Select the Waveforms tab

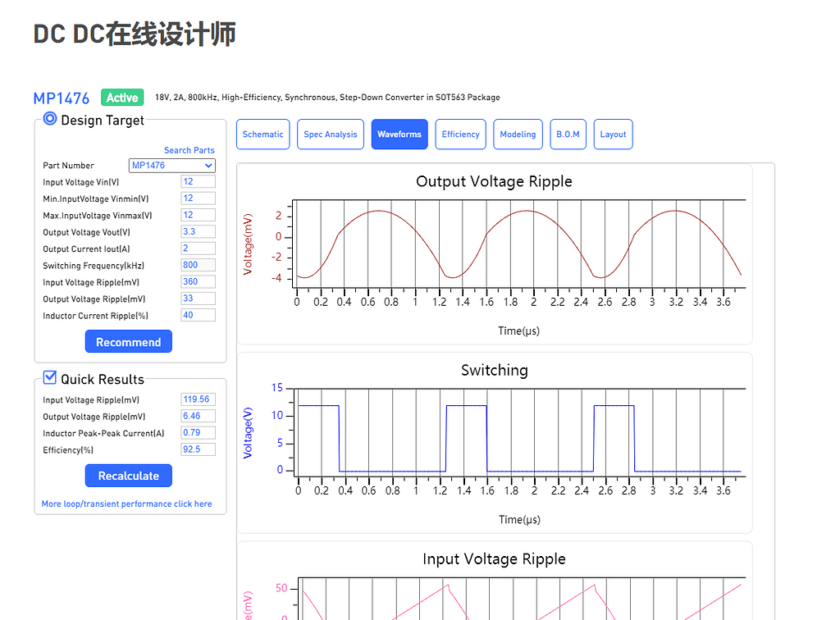click(x=399, y=134)
